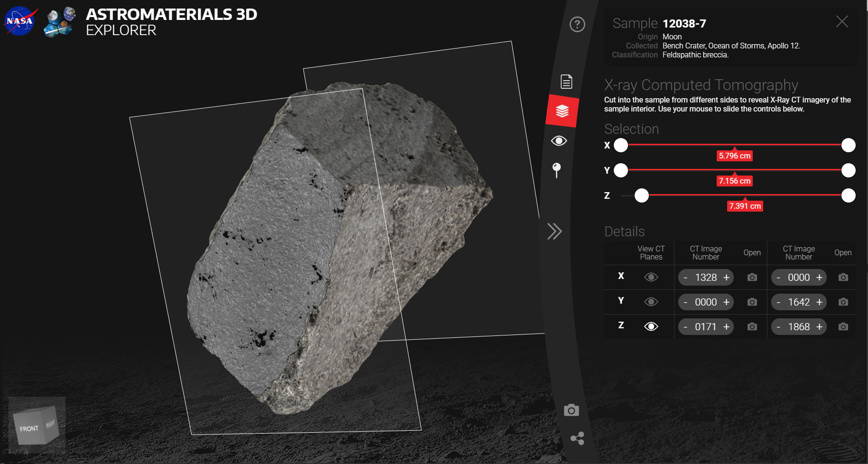868x464 pixels.
Task: Increase Y CT image number 1642
Action: point(819,302)
